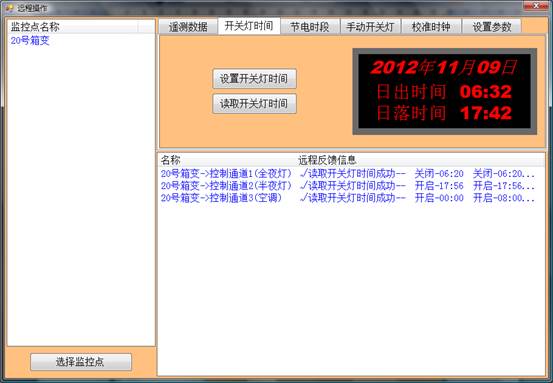The height and width of the screenshot is (383, 553).
Task: Click the app icon in title bar
Action: click(10, 8)
